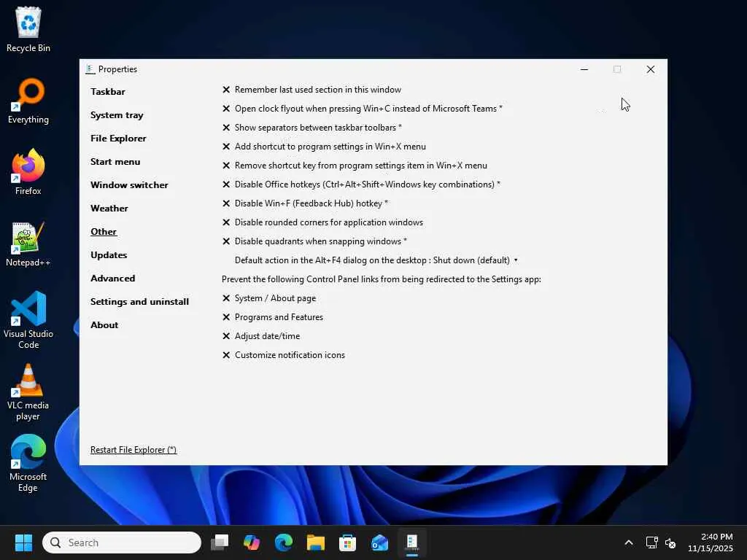The height and width of the screenshot is (560, 747).
Task: Open Alt+F4 default action dropdown
Action: coord(376,260)
